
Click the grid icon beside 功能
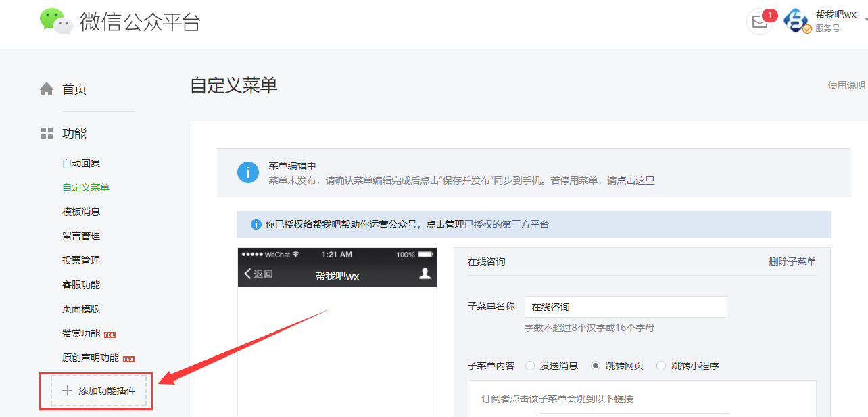tap(47, 134)
